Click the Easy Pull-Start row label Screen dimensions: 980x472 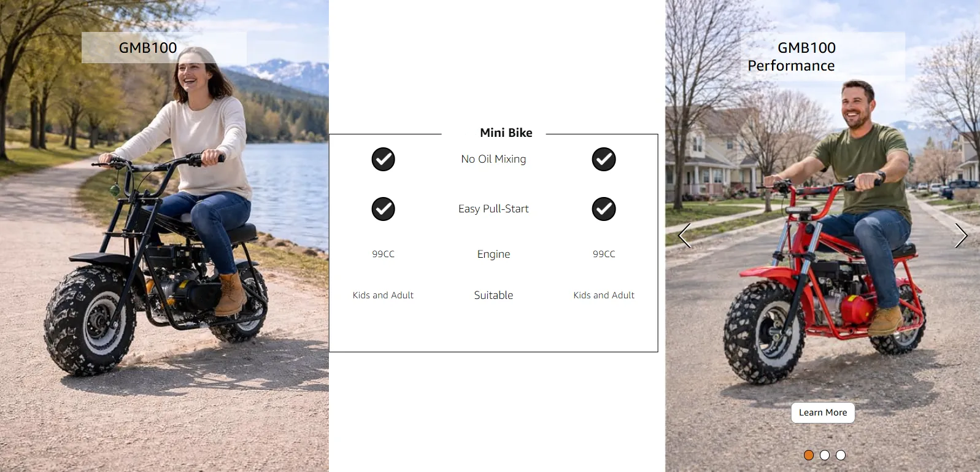pyautogui.click(x=493, y=209)
